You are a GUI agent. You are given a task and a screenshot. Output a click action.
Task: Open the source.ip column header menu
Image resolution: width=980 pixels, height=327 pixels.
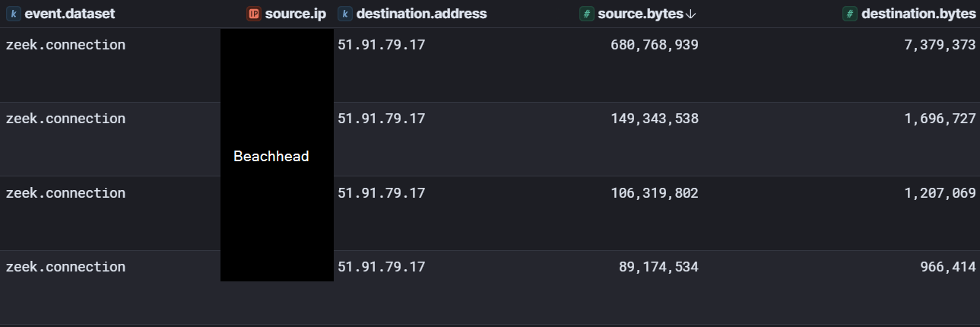[x=295, y=14]
